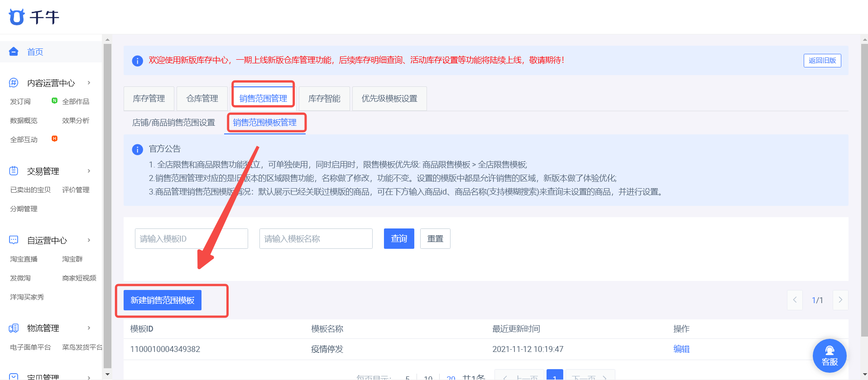Open 洋淘买家秀 sidebar link
This screenshot has height=380, width=868.
click(27, 297)
